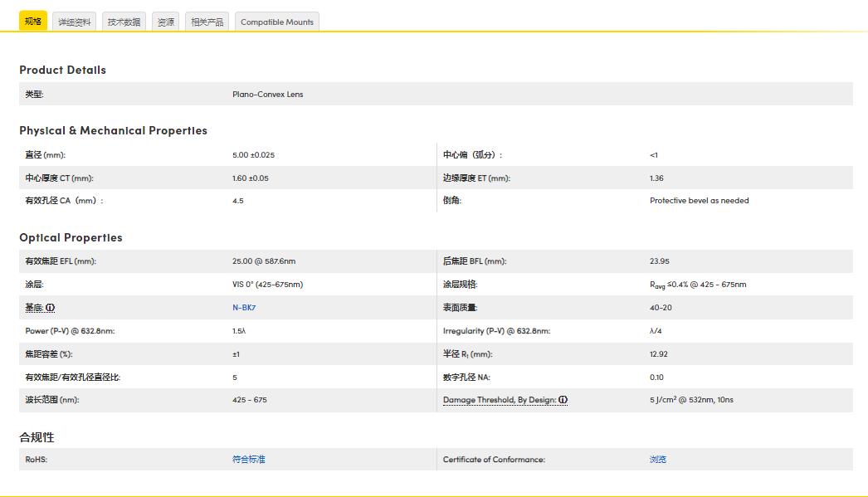Viewport: 868px width, 497px height.
Task: Click the Optical Properties heading
Action: coord(71,237)
